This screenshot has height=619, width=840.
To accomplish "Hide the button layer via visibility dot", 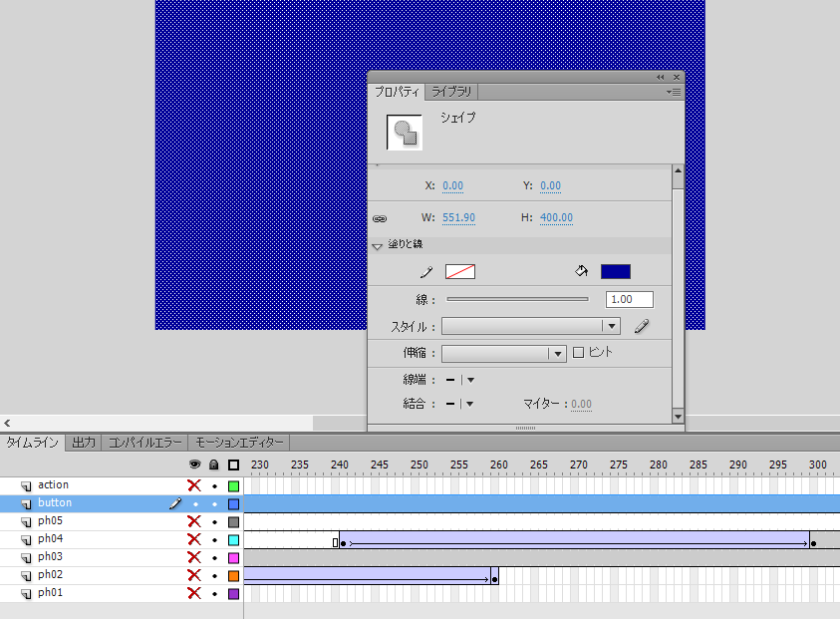I will click(195, 504).
